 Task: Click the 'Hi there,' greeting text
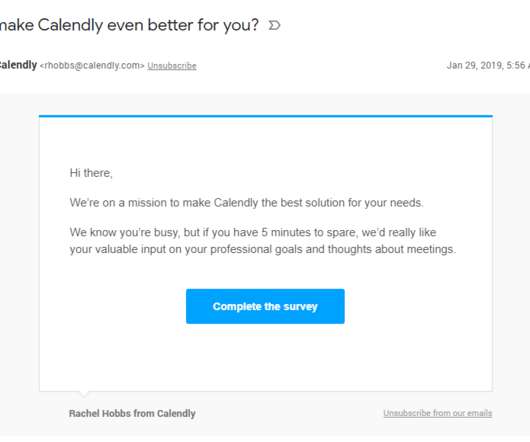(x=91, y=173)
